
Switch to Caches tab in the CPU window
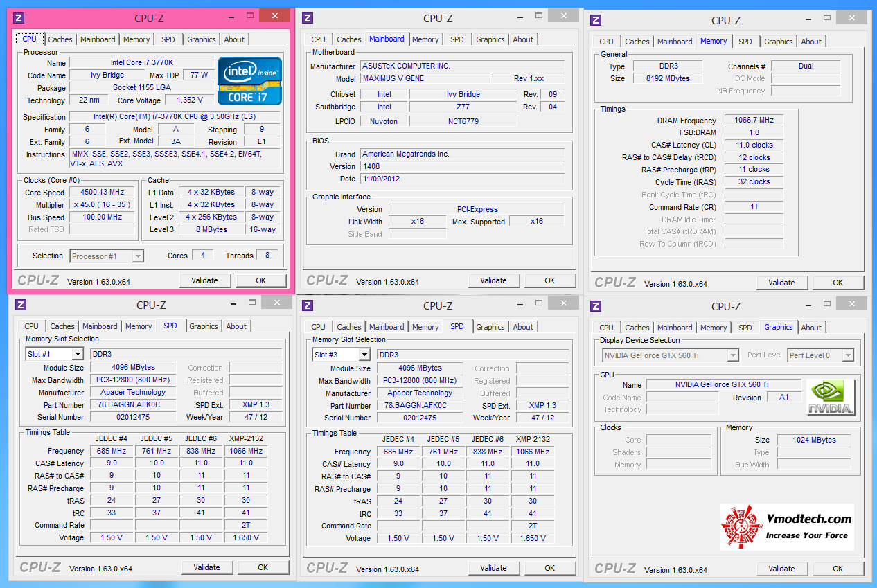[x=60, y=39]
